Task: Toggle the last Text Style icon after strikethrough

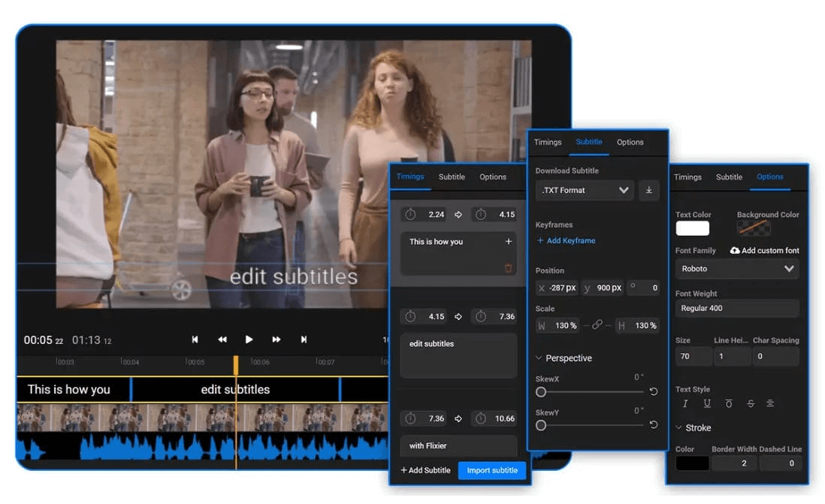Action: (x=770, y=403)
